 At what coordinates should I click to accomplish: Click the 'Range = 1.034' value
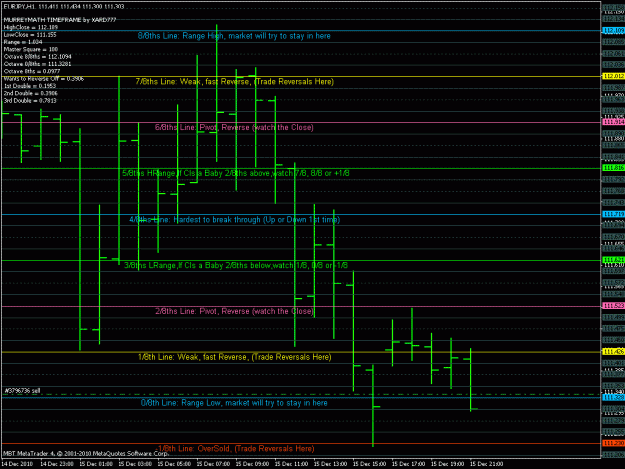click(x=23, y=42)
